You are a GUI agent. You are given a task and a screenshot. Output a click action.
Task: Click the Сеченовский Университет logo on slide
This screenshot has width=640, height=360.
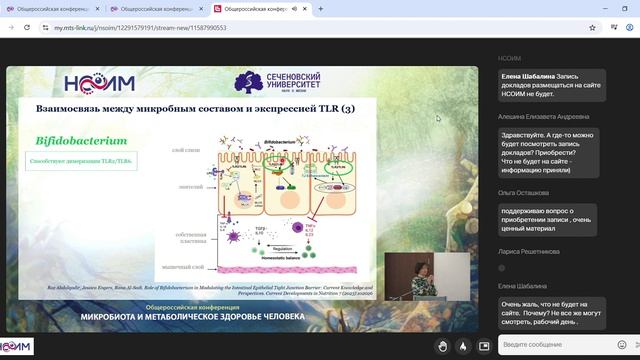pos(277,82)
